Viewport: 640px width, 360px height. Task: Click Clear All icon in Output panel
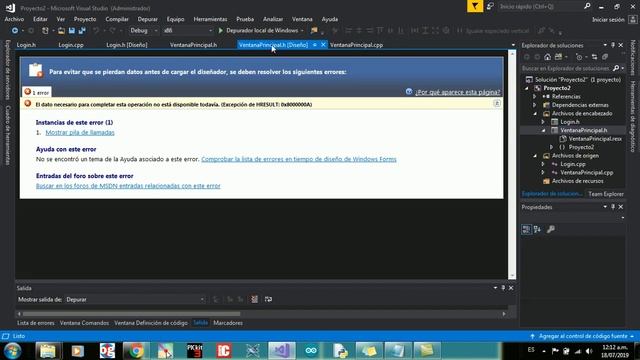click(254, 299)
